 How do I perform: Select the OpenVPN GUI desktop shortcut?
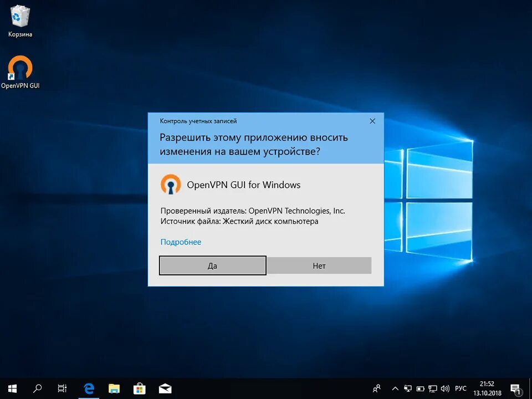click(x=21, y=72)
